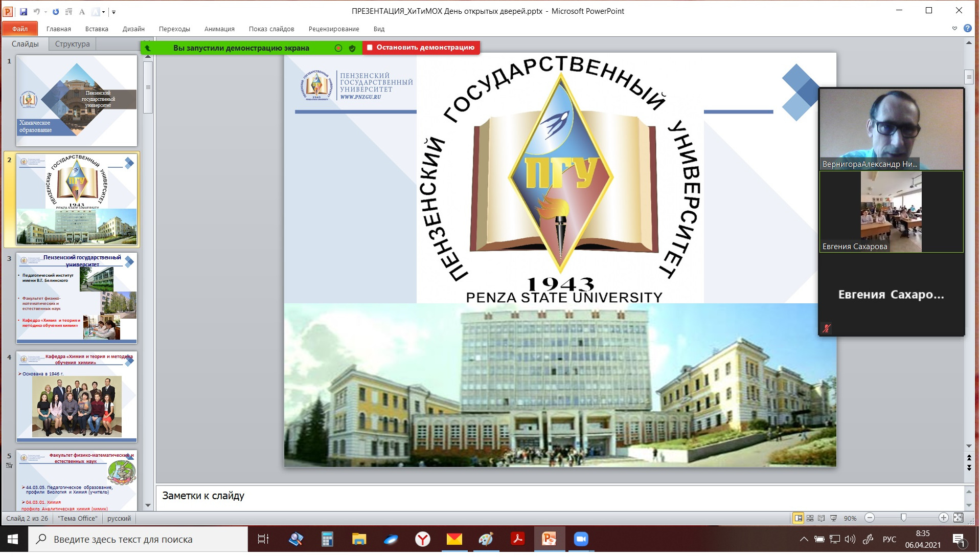The width and height of the screenshot is (980, 557).
Task: Click the zoom slider handle
Action: [903, 518]
